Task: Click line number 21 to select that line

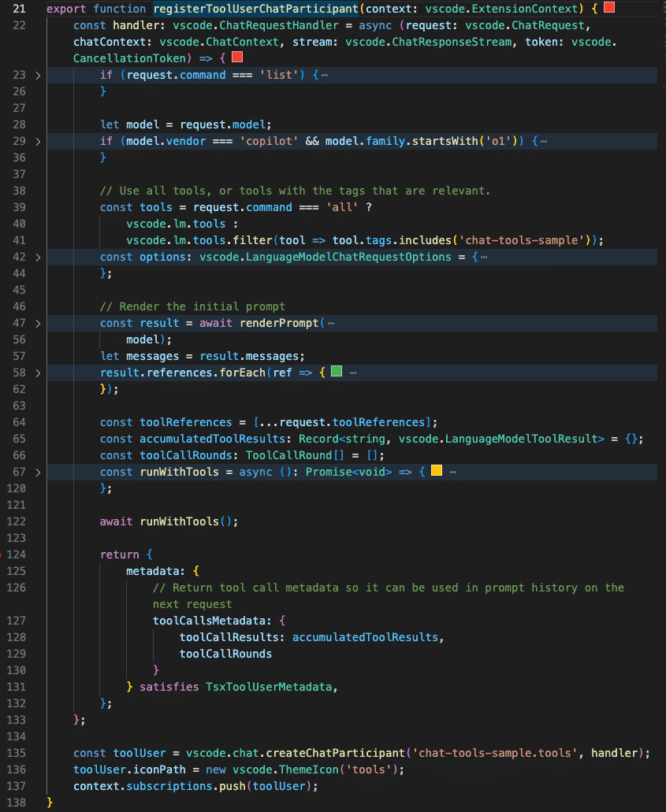Action: coord(20,8)
